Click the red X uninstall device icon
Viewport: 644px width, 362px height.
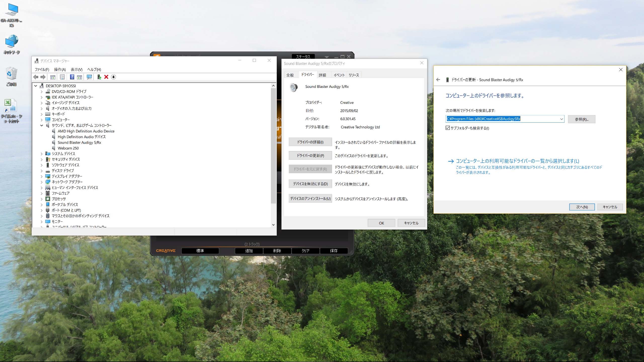tap(106, 77)
